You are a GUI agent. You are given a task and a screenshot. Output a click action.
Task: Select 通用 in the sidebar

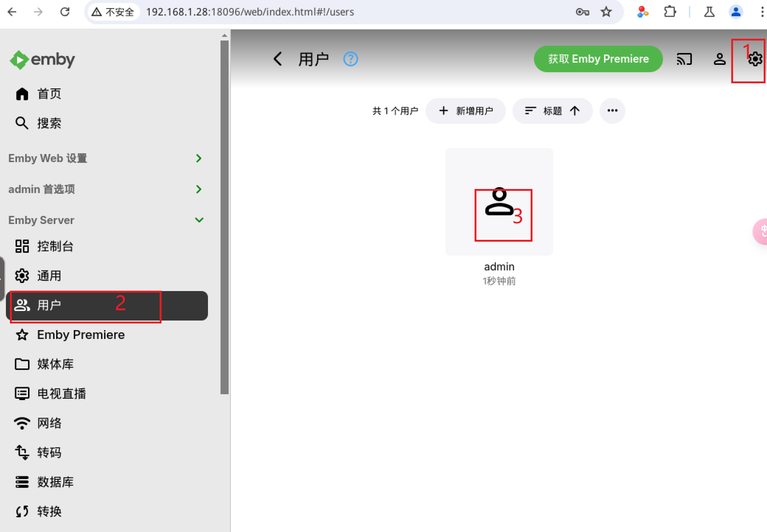107,276
